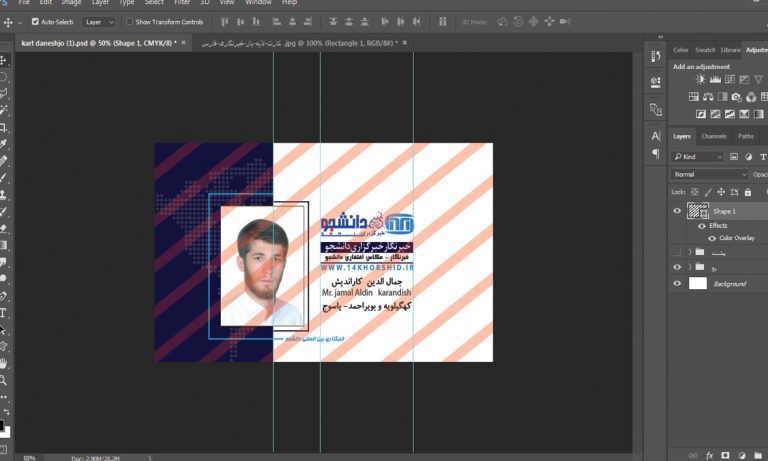Image resolution: width=768 pixels, height=461 pixels.
Task: Switch to the Paths tab
Action: click(745, 136)
